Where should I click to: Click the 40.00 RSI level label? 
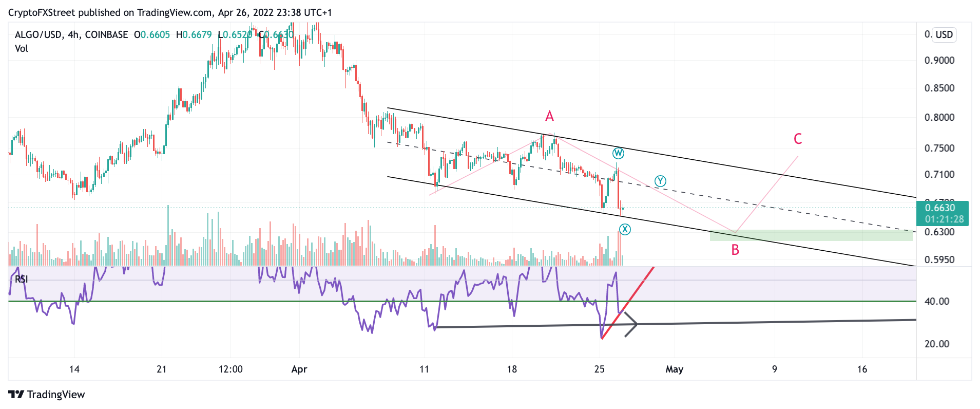click(x=937, y=301)
